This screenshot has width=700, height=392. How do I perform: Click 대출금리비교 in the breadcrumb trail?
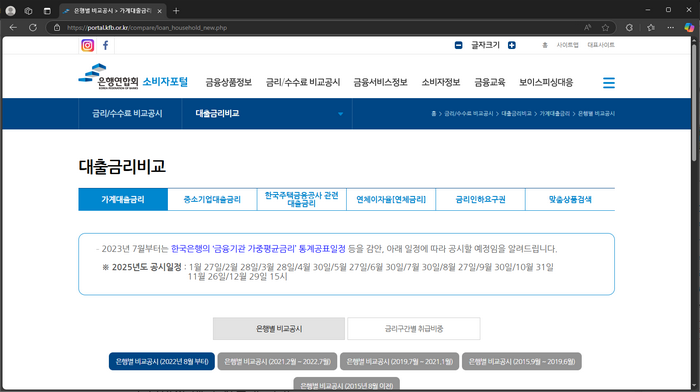(x=516, y=114)
